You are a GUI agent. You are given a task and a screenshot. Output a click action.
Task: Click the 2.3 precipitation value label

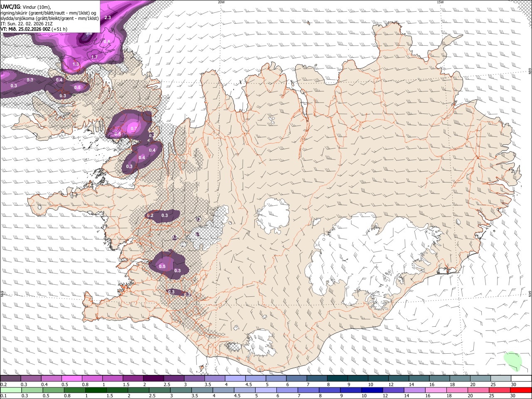108,17
